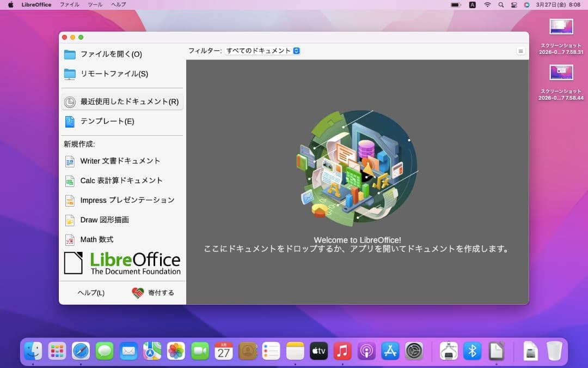Open Launchpad from the Dock

(57, 351)
